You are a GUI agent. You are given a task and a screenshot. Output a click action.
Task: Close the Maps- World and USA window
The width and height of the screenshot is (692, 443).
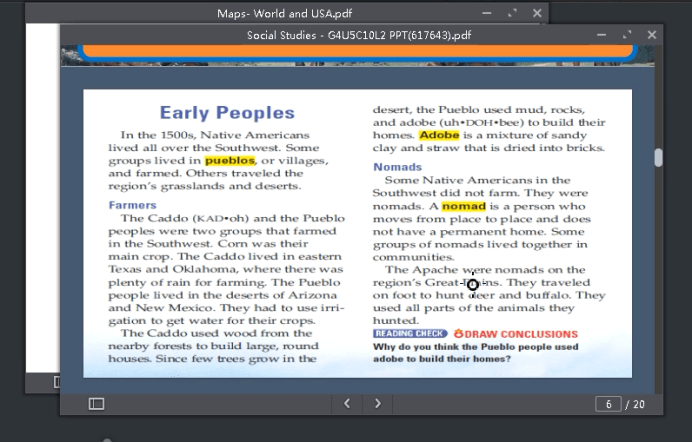(537, 13)
